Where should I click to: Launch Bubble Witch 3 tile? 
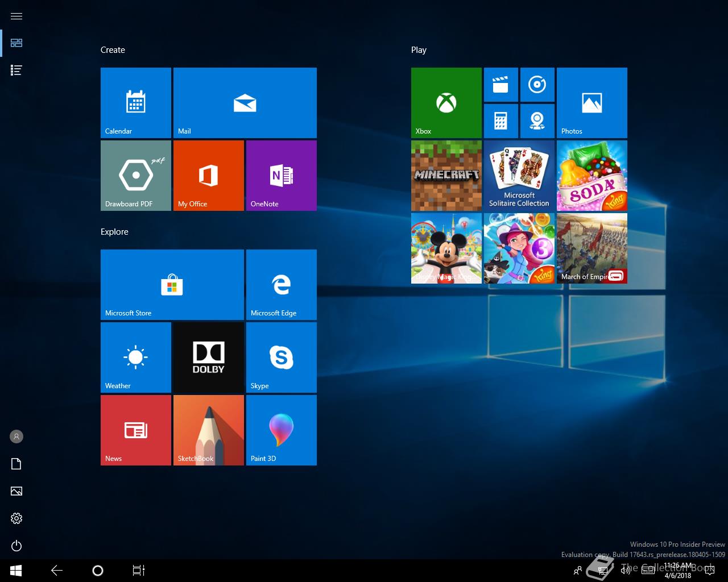pyautogui.click(x=519, y=248)
